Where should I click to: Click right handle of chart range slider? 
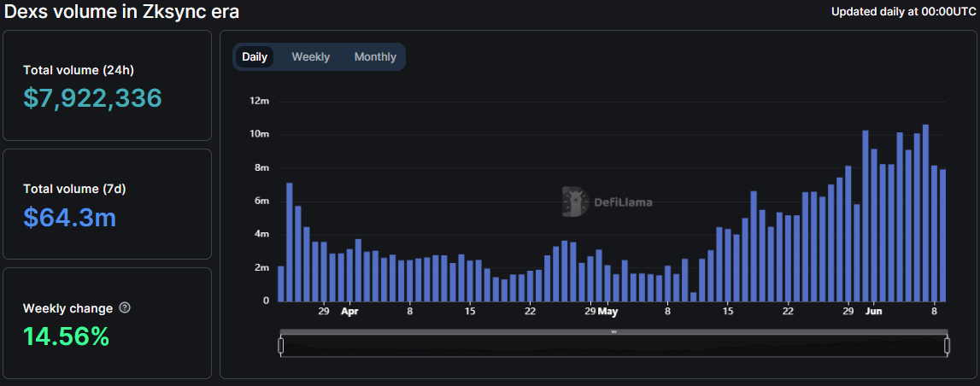948,345
